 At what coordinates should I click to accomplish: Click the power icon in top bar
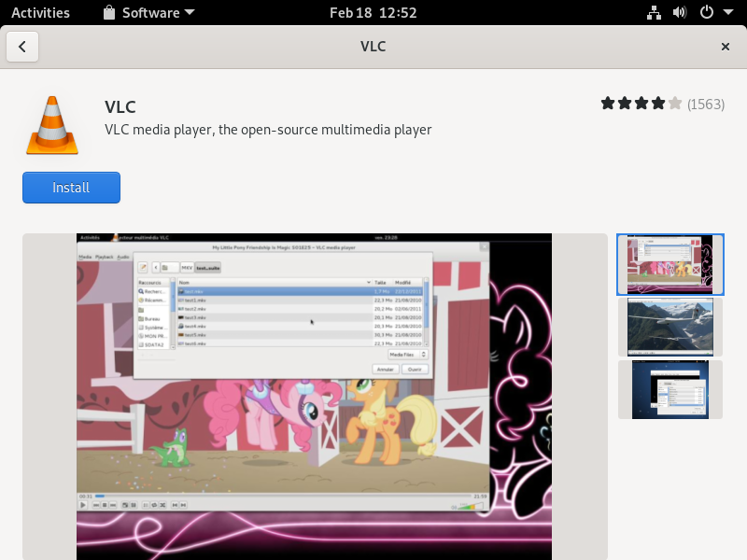click(x=707, y=12)
